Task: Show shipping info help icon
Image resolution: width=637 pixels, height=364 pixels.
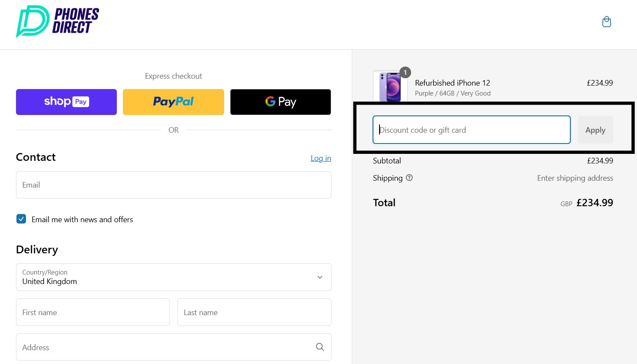Action: tap(409, 178)
